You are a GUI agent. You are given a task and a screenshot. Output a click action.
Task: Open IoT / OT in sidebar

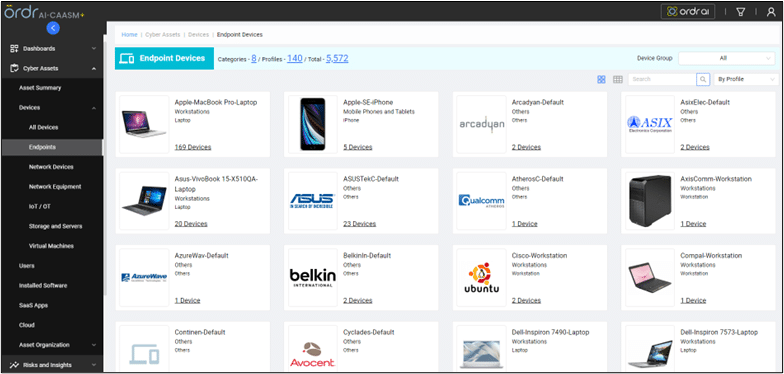[x=40, y=206]
